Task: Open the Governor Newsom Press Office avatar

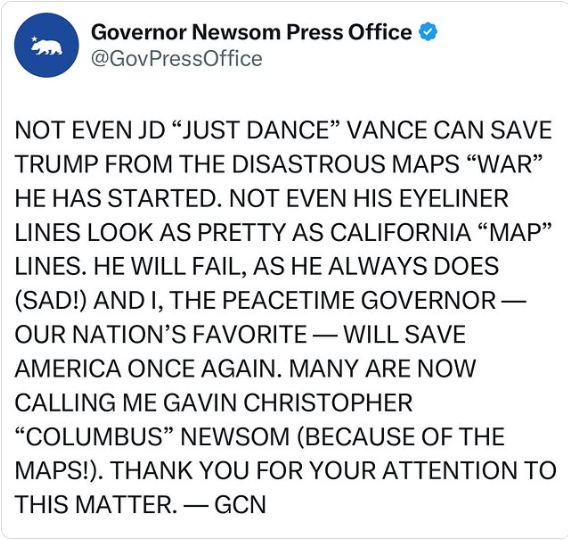Action: click(x=46, y=45)
